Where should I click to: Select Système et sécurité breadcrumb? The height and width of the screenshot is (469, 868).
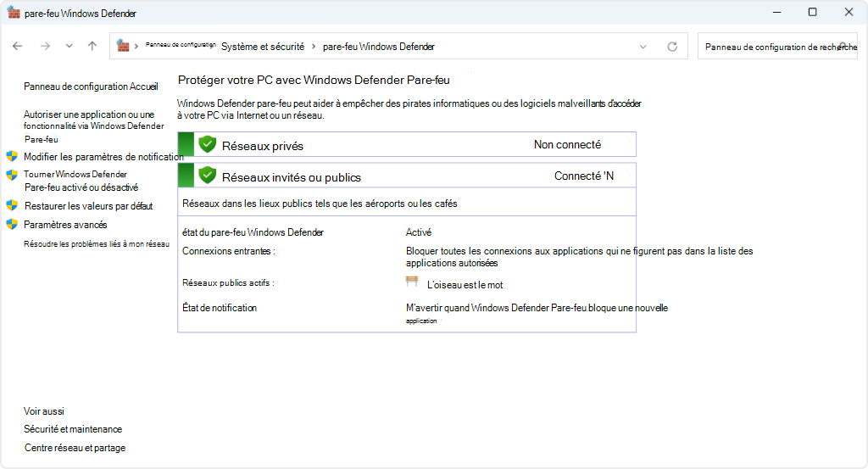263,47
